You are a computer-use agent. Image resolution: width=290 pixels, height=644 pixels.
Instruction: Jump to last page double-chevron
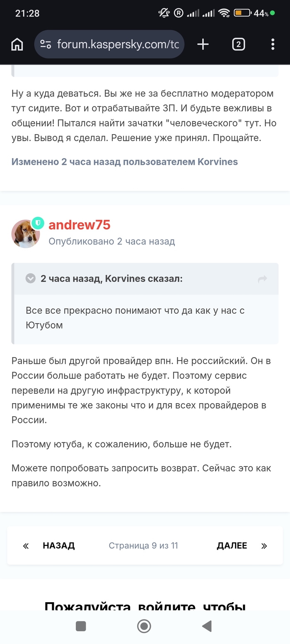[x=264, y=546]
